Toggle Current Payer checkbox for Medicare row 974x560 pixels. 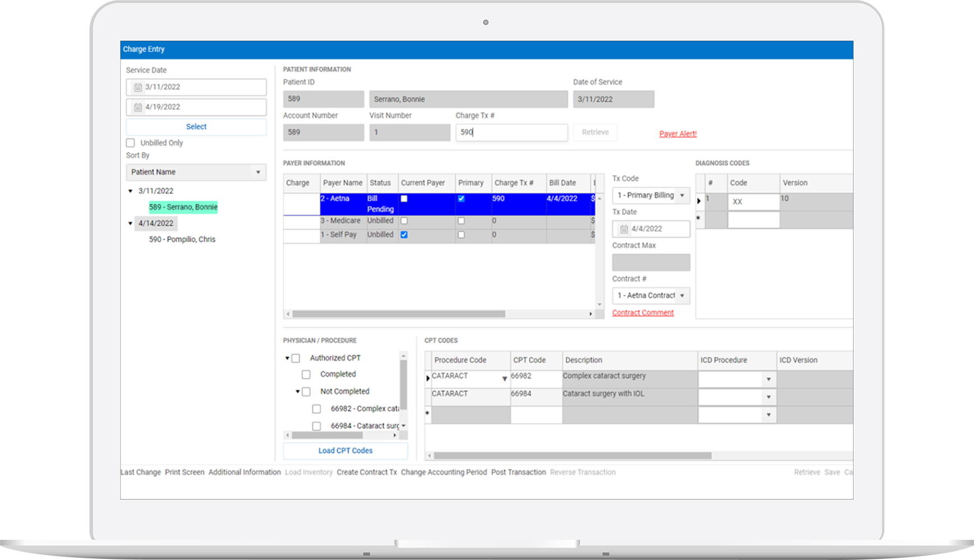(x=404, y=221)
